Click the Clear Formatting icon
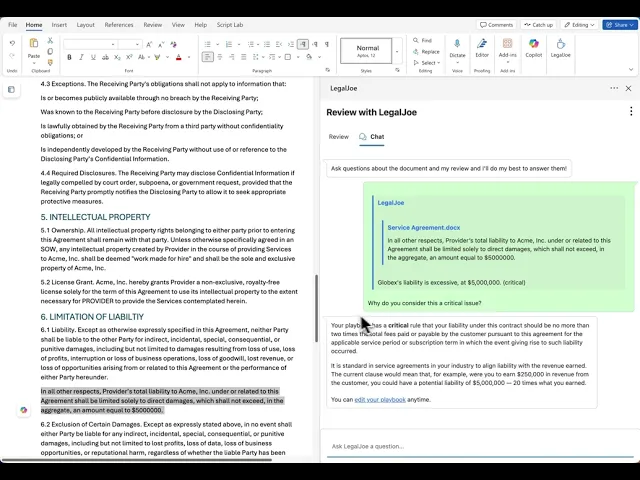Screen dimensions: 640x480 tap(173, 44)
